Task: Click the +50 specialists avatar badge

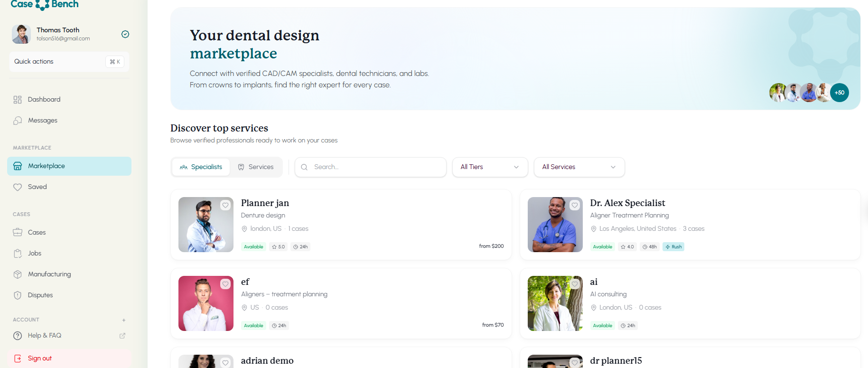Action: pyautogui.click(x=840, y=93)
